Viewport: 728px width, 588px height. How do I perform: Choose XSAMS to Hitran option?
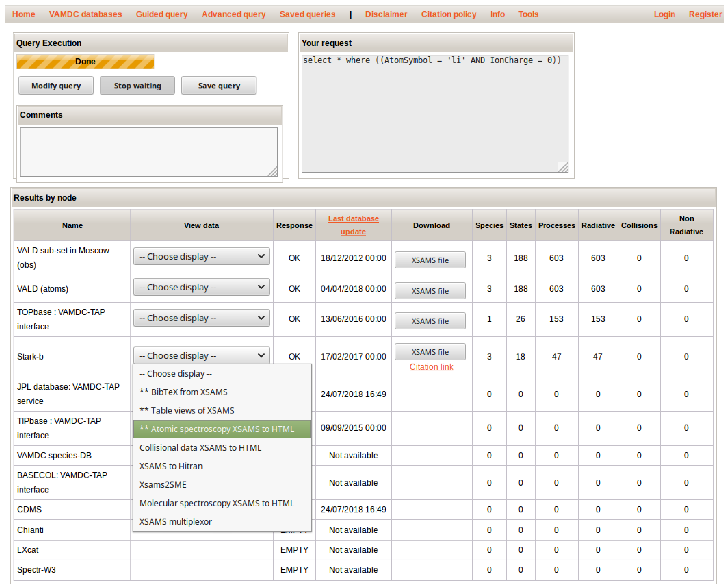coord(171,466)
